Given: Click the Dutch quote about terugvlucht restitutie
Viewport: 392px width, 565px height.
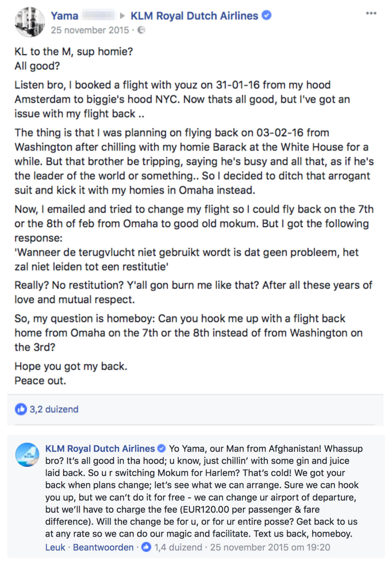Looking at the screenshot, I should pyautogui.click(x=187, y=259).
